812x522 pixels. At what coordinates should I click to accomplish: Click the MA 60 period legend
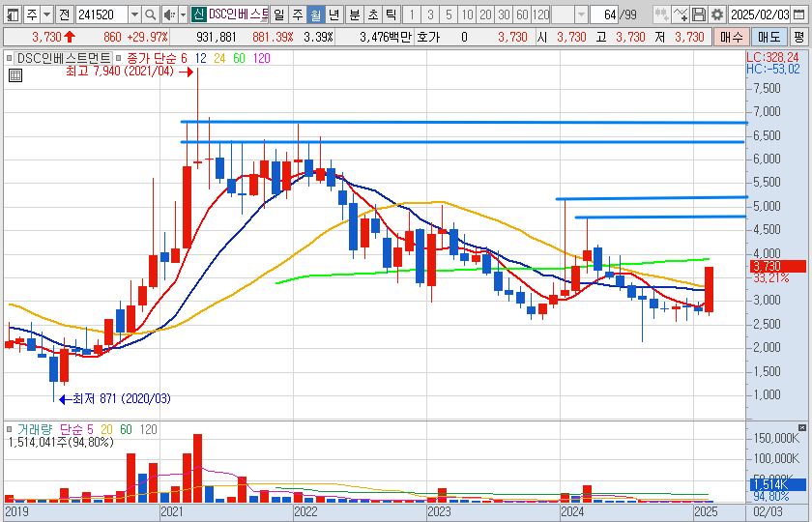point(239,58)
